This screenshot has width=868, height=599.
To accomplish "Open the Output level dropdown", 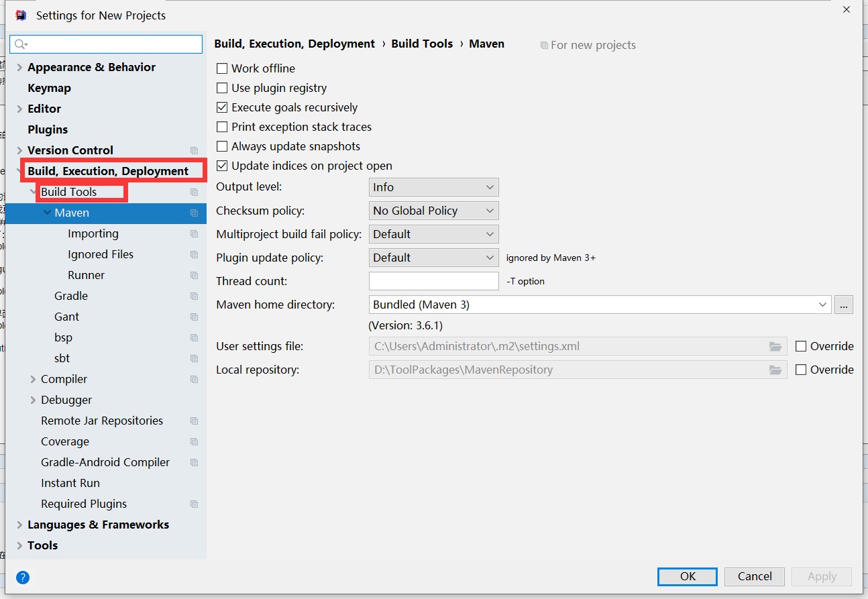I will (433, 187).
